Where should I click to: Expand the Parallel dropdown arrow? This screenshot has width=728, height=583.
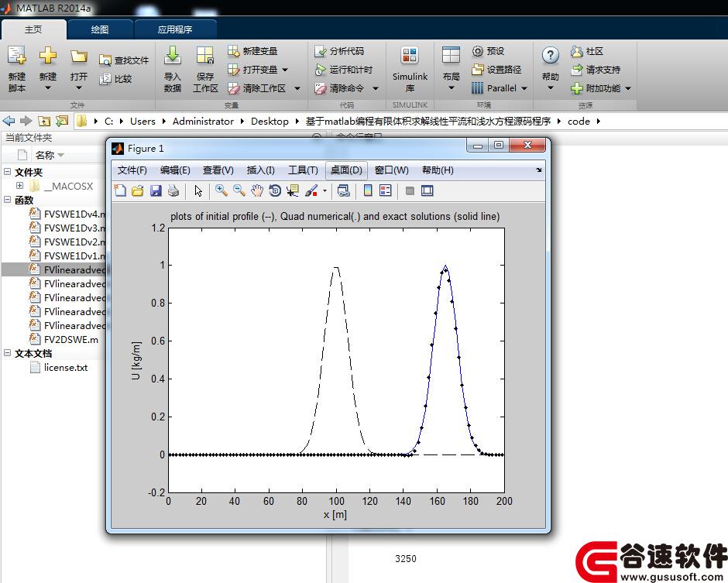[524, 88]
